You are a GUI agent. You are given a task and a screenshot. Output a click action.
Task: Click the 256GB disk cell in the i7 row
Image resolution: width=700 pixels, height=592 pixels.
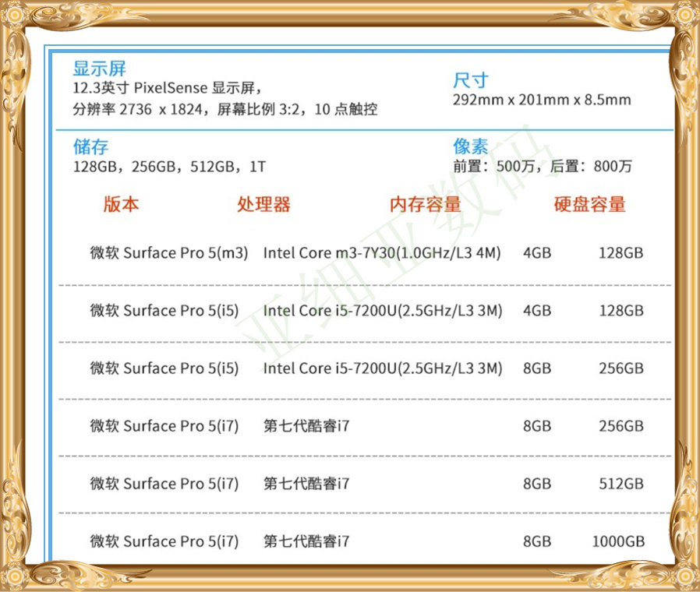pos(621,426)
